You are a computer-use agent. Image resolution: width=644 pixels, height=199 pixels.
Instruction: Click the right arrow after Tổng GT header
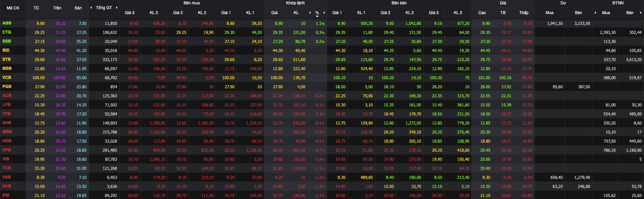click(117, 8)
